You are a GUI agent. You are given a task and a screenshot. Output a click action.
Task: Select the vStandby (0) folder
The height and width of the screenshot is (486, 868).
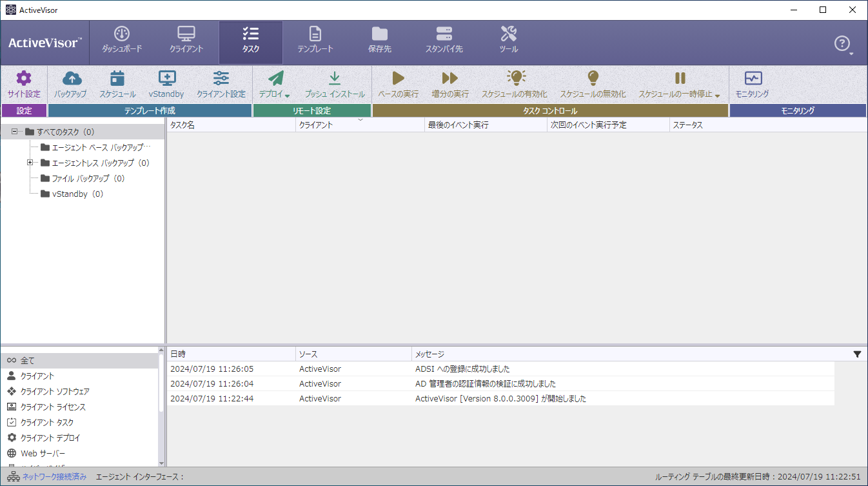[x=72, y=194]
